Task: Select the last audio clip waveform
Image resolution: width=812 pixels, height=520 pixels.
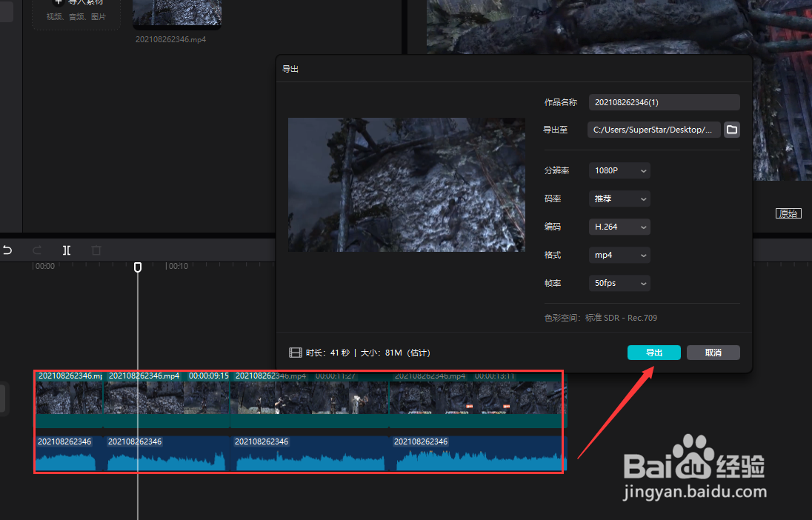Action: coord(479,454)
